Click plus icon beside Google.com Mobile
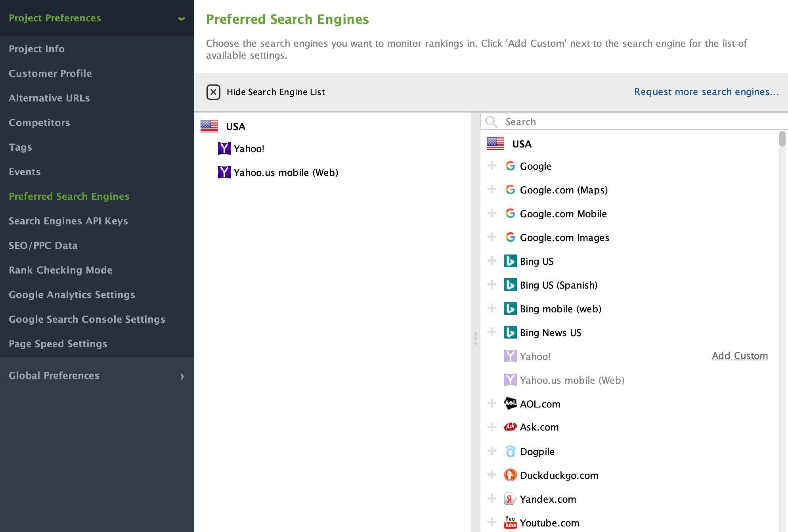The image size is (788, 532). click(492, 213)
